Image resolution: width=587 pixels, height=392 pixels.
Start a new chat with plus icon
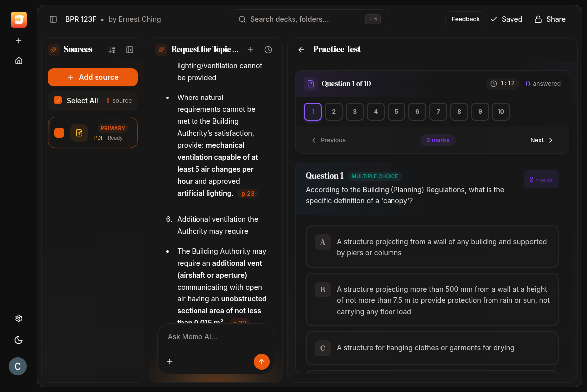click(x=250, y=50)
